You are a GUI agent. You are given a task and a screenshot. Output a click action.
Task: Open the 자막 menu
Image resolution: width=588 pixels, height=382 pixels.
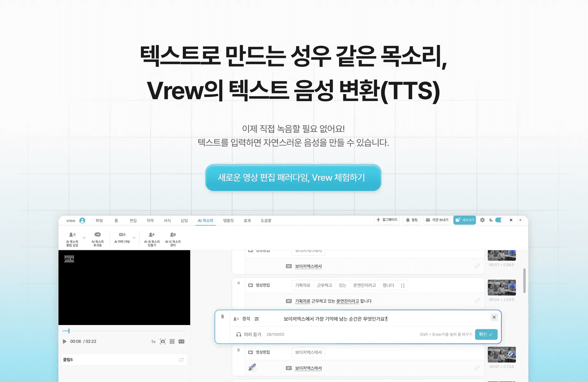coord(150,220)
